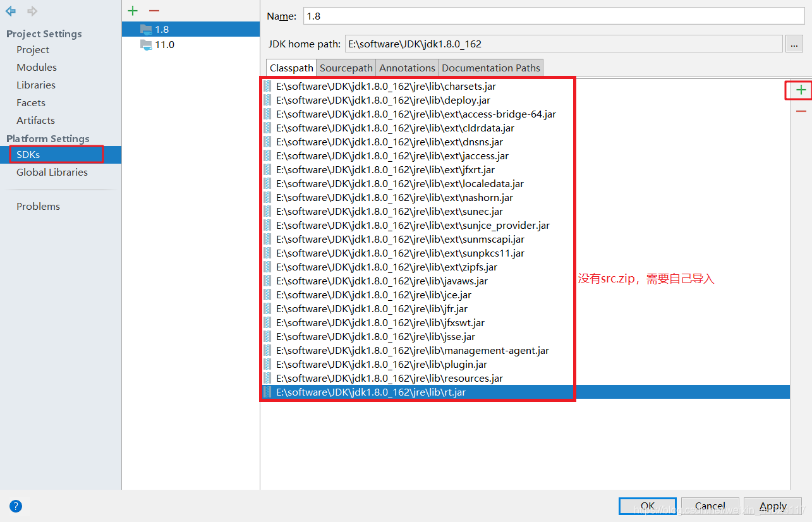The image size is (812, 522).
Task: Click the Cancel button
Action: 710,506
